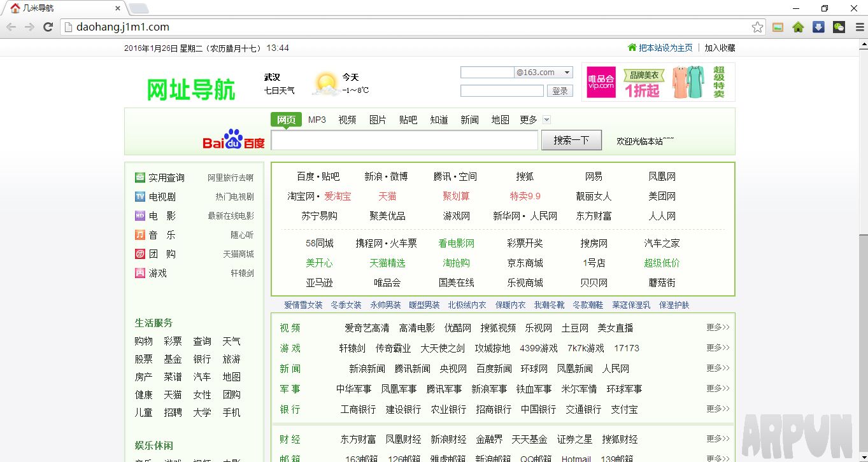Expand 更多 for the 军事 row
The width and height of the screenshot is (868, 462).
718,389
